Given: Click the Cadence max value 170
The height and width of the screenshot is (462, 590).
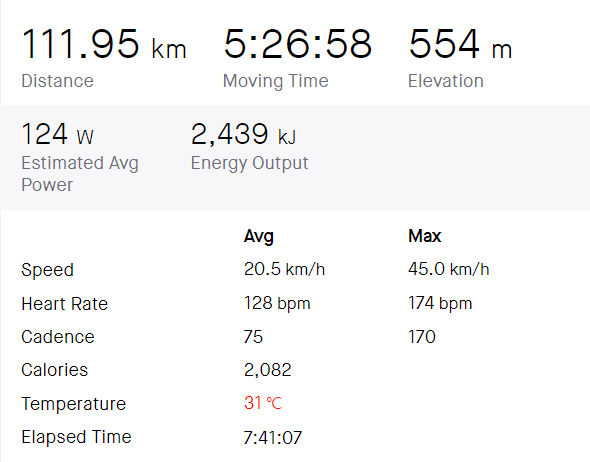Looking at the screenshot, I should [422, 337].
